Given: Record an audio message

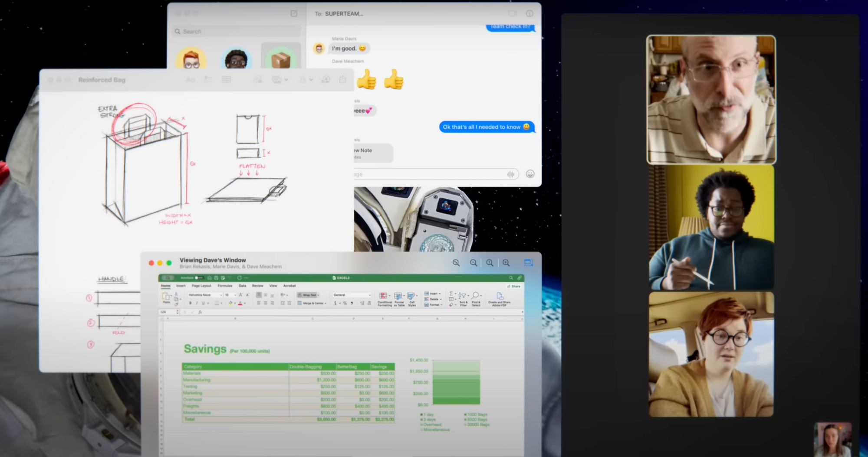Looking at the screenshot, I should pos(511,174).
